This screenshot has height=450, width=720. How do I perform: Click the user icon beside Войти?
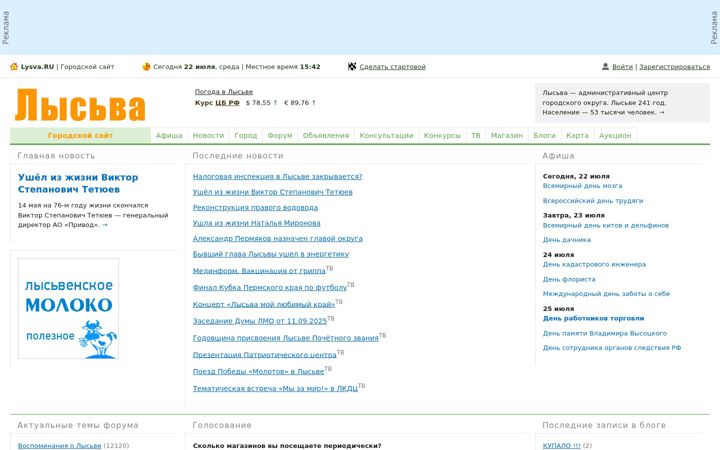(x=605, y=67)
